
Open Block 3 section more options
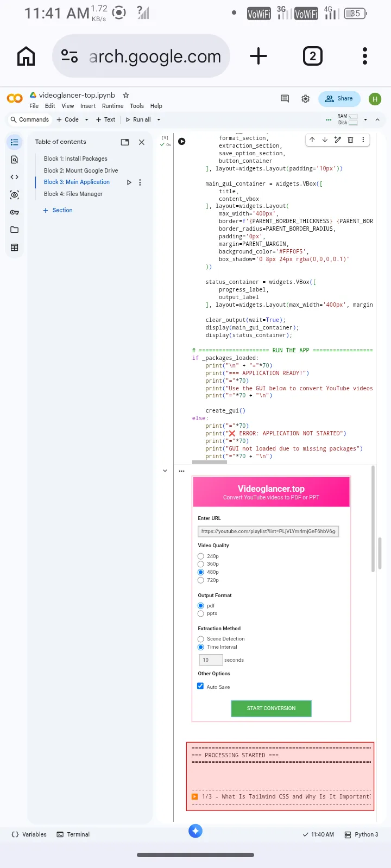click(x=140, y=182)
